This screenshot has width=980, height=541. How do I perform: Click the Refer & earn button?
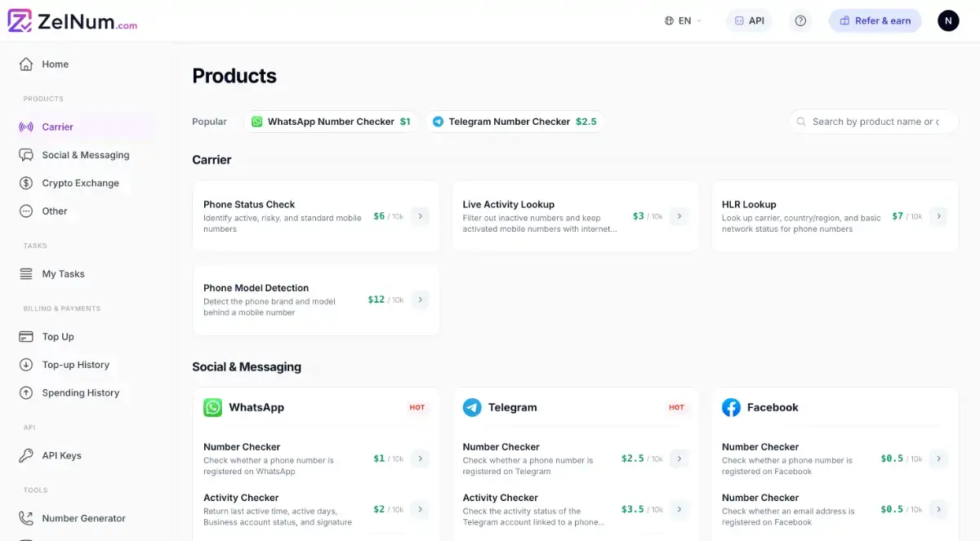875,21
